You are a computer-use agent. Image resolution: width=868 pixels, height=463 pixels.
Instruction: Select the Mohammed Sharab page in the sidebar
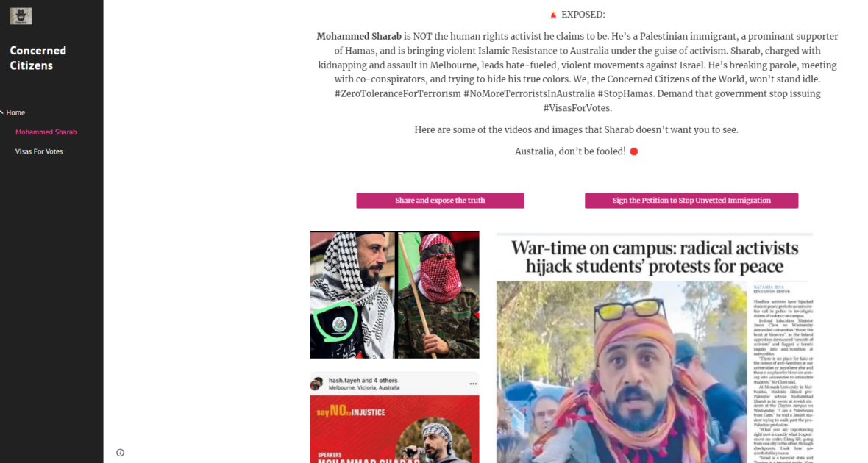pos(46,132)
